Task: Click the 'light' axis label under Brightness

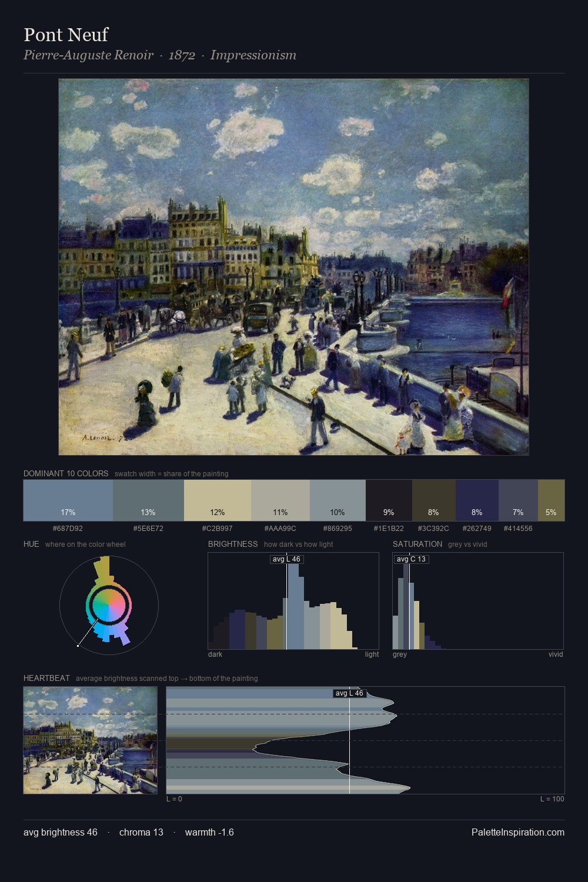Action: point(372,654)
